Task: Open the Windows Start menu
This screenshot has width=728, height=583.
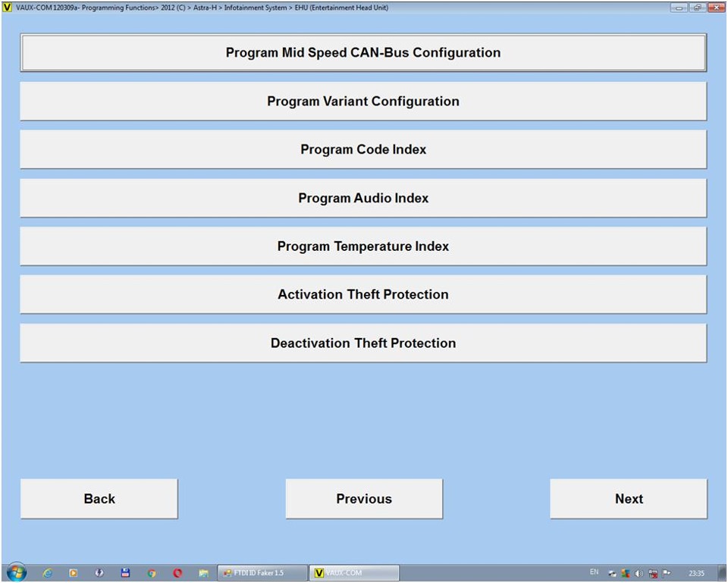Action: 17,573
